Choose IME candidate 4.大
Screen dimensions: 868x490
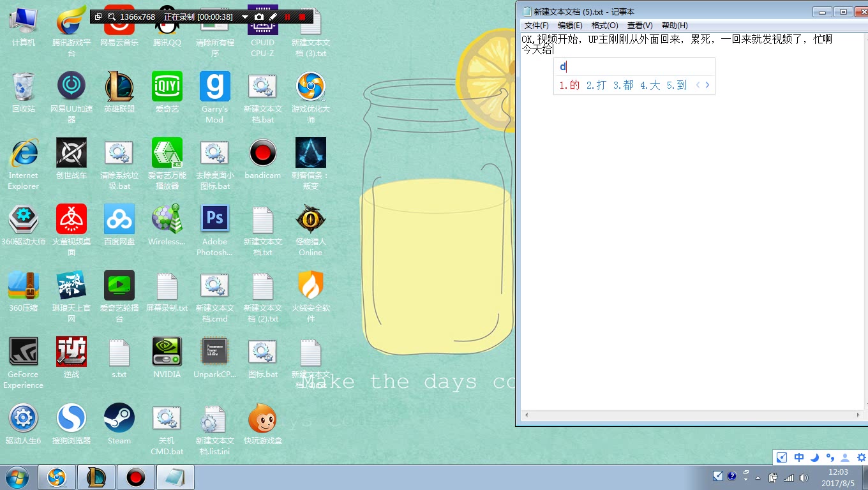click(650, 85)
